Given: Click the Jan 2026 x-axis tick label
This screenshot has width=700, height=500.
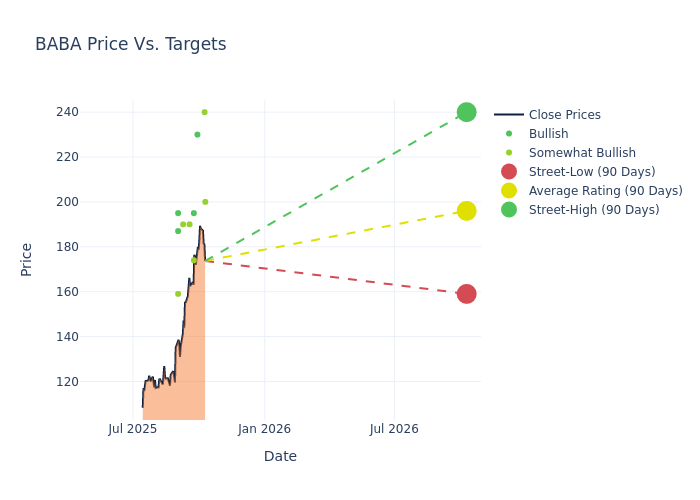Looking at the screenshot, I should 264,430.
